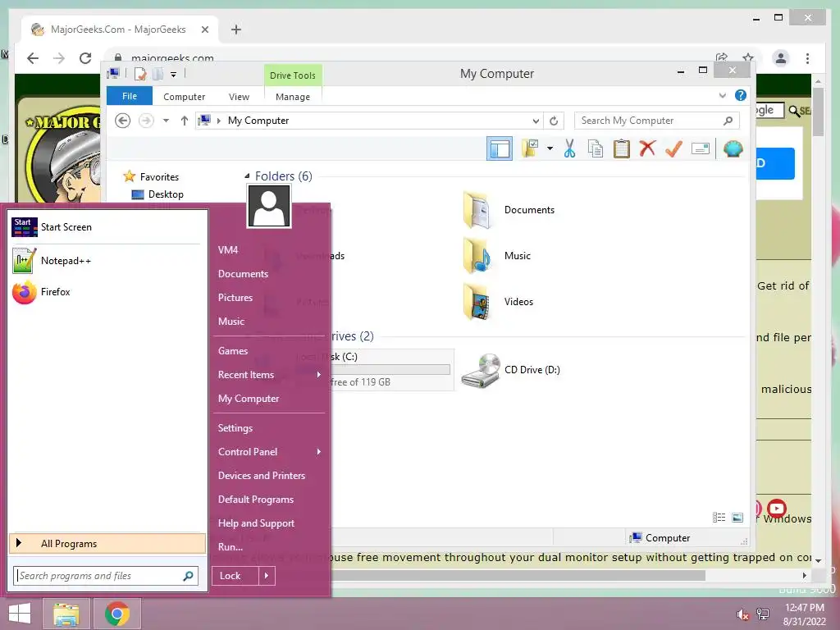The image size is (840, 630).
Task: Switch to details view icon
Action: point(719,518)
